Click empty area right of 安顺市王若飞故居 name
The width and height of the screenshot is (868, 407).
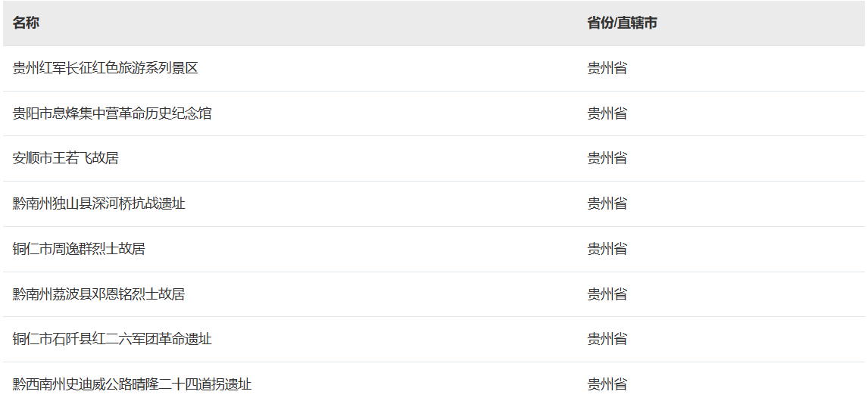(x=348, y=159)
